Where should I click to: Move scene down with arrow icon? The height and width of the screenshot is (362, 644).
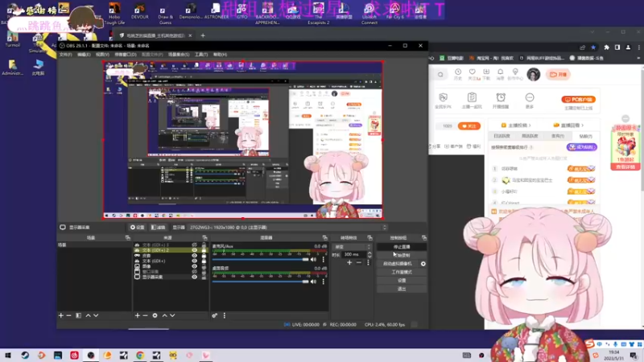tap(96, 315)
